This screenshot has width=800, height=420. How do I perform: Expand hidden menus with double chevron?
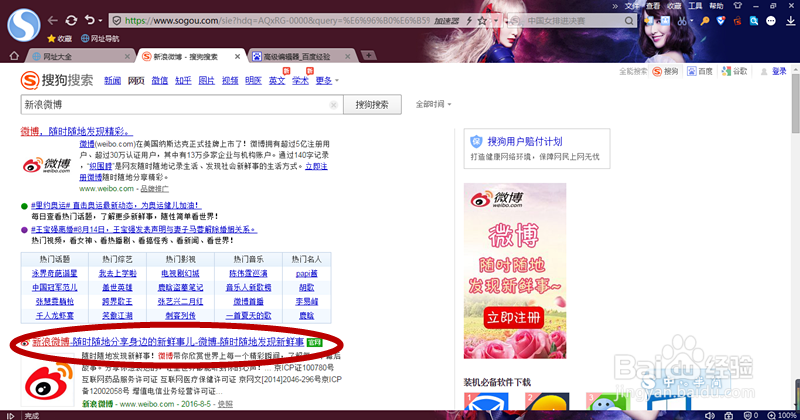[x=615, y=6]
